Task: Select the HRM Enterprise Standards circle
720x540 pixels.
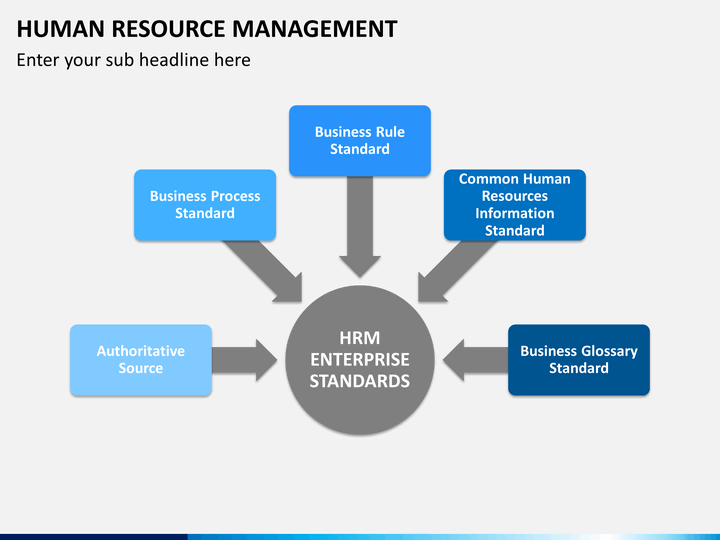Action: (360, 360)
